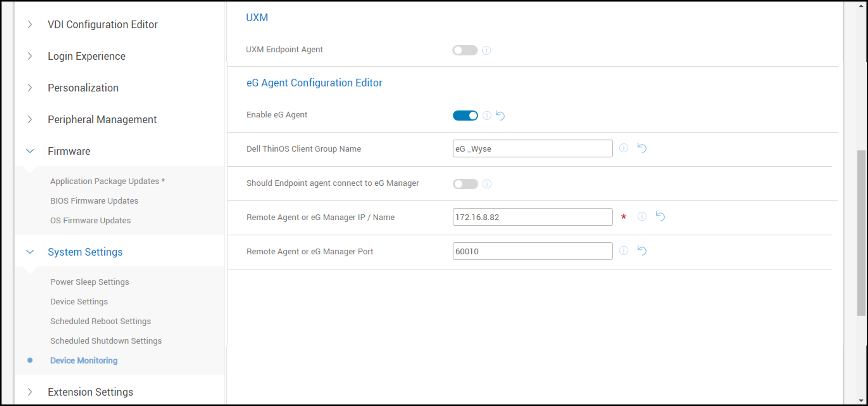Toggle UXM Endpoint Agent switch
Screen dimensions: 868x406
point(465,50)
